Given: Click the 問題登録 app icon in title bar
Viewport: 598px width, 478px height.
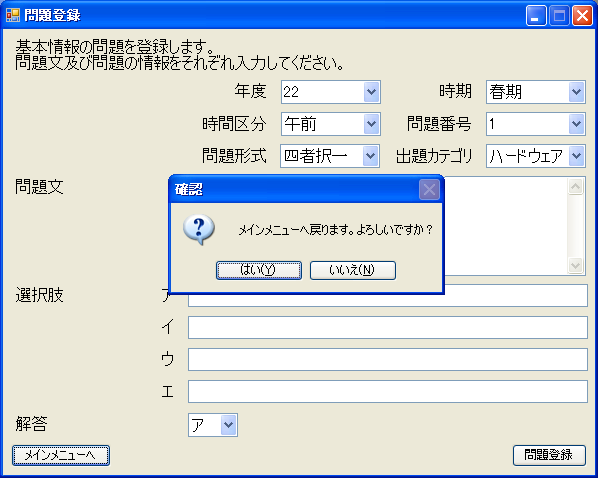Looking at the screenshot, I should [13, 15].
